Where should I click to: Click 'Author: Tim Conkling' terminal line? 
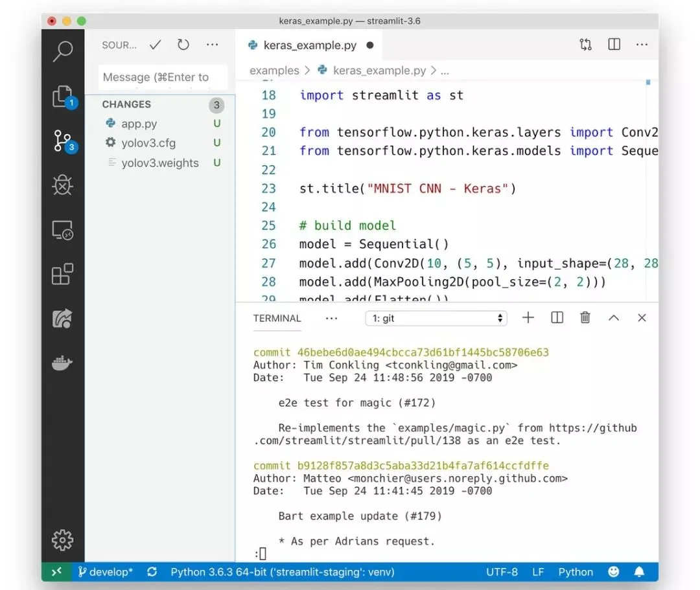pos(385,365)
